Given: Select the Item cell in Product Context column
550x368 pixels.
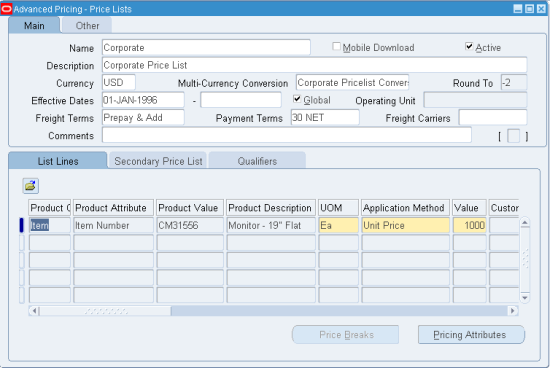Looking at the screenshot, I should (x=50, y=225).
